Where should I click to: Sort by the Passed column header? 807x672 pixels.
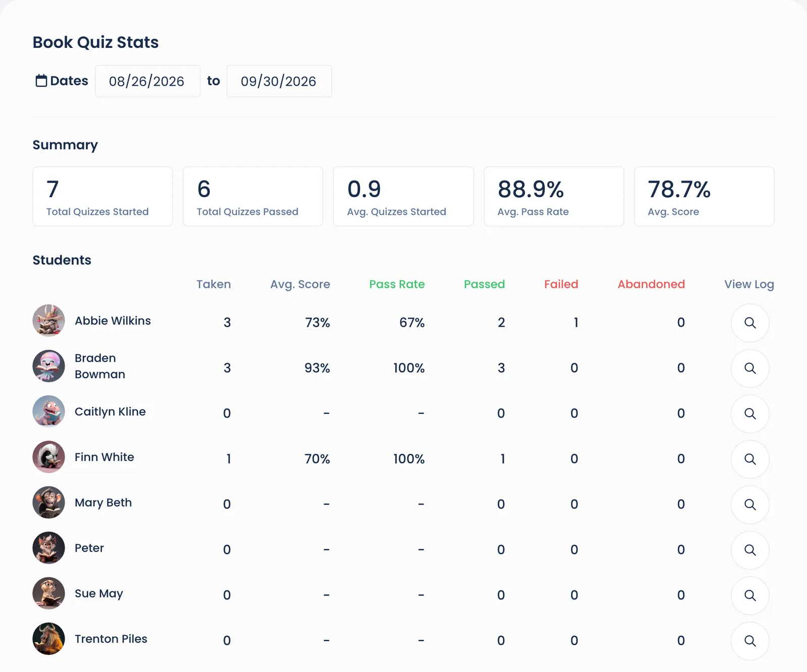pos(484,284)
